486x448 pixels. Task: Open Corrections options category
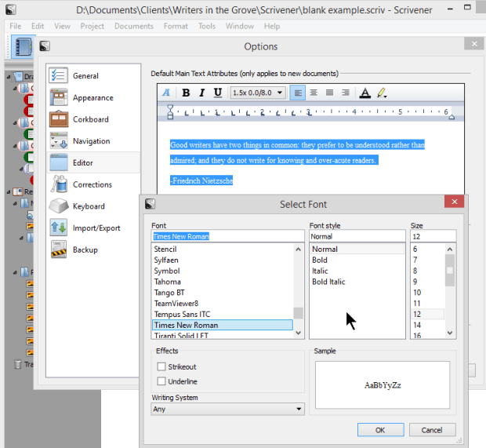(94, 184)
